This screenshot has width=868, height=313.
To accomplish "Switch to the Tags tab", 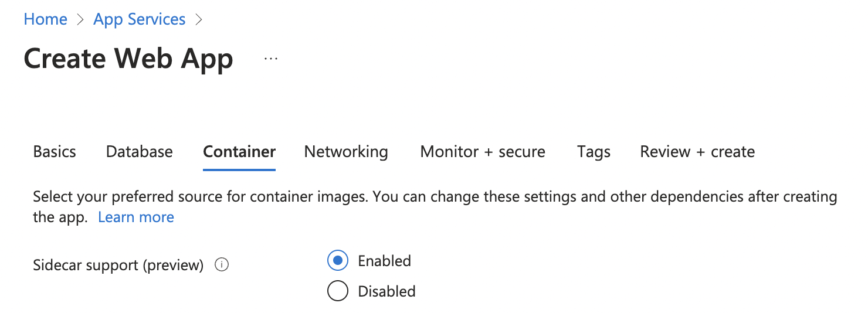I will (594, 152).
